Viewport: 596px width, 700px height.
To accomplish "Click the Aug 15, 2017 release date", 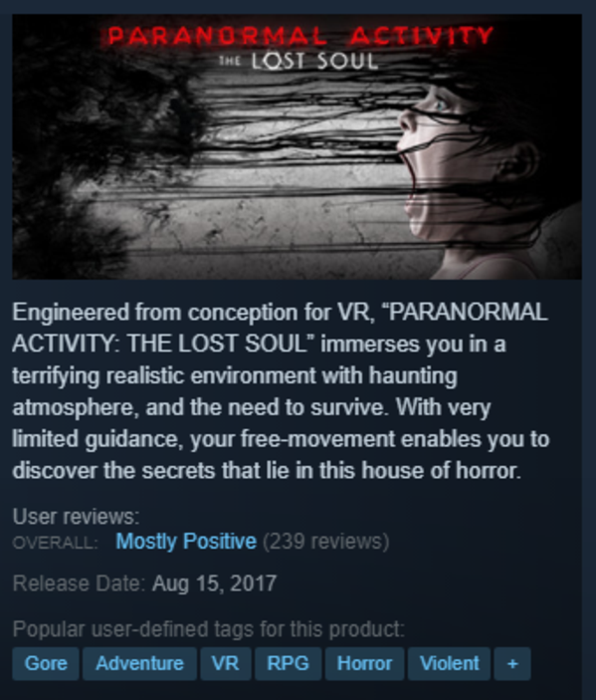I will 215,583.
